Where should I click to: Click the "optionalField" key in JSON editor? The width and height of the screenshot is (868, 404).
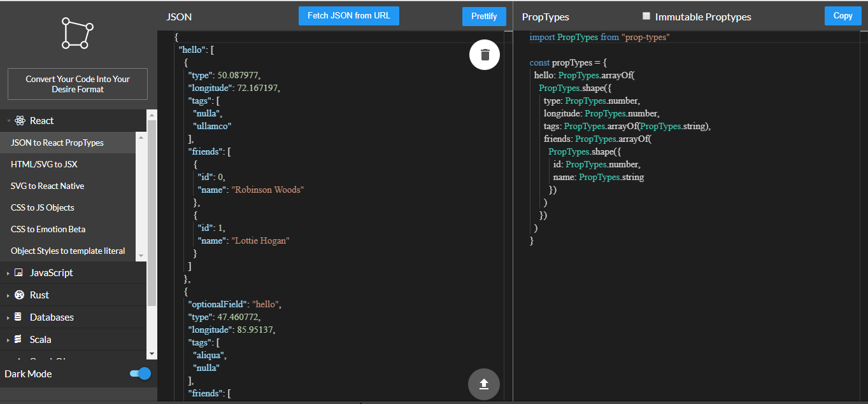218,304
